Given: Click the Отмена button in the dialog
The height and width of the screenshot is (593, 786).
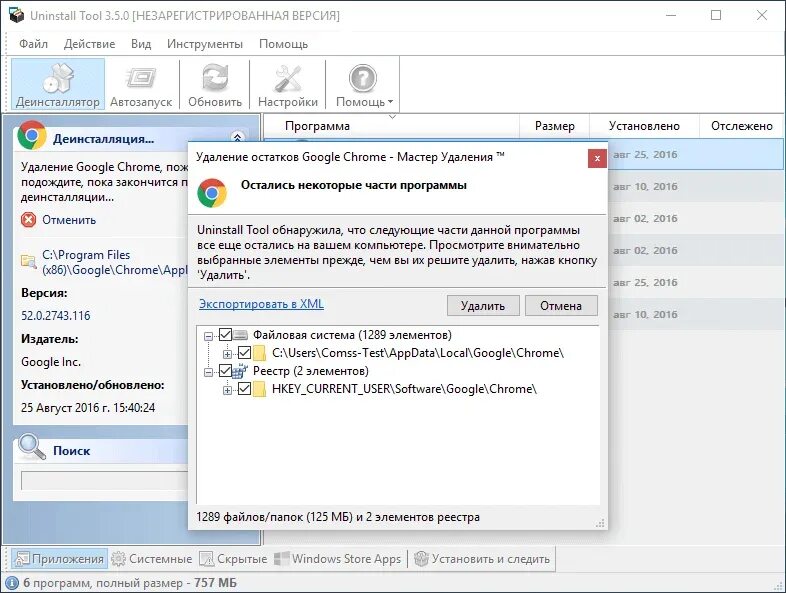Looking at the screenshot, I should point(561,306).
